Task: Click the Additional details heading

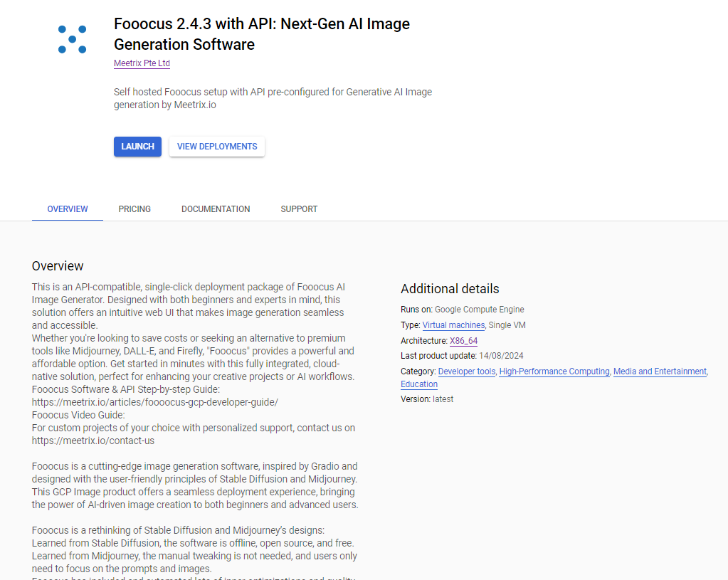Action: pos(450,288)
